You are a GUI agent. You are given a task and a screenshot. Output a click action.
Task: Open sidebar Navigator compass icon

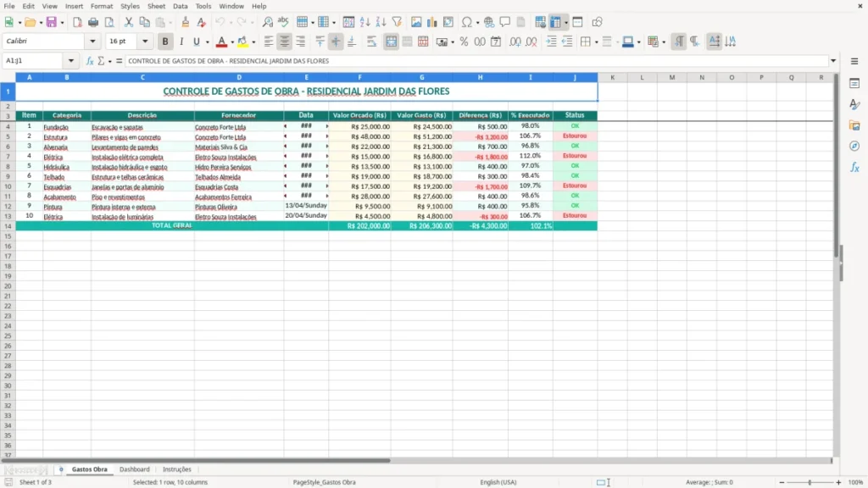pyautogui.click(x=854, y=146)
